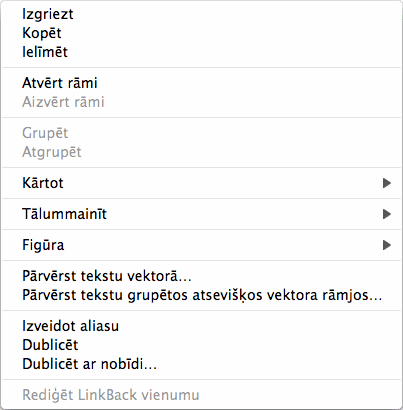Open the Tālummainīt submenu
The height and width of the screenshot is (410, 403).
(x=201, y=214)
